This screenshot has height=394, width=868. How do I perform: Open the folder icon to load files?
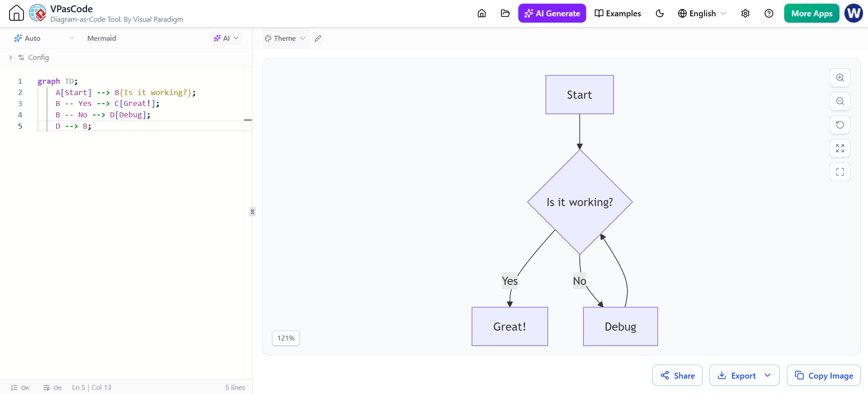tap(505, 13)
